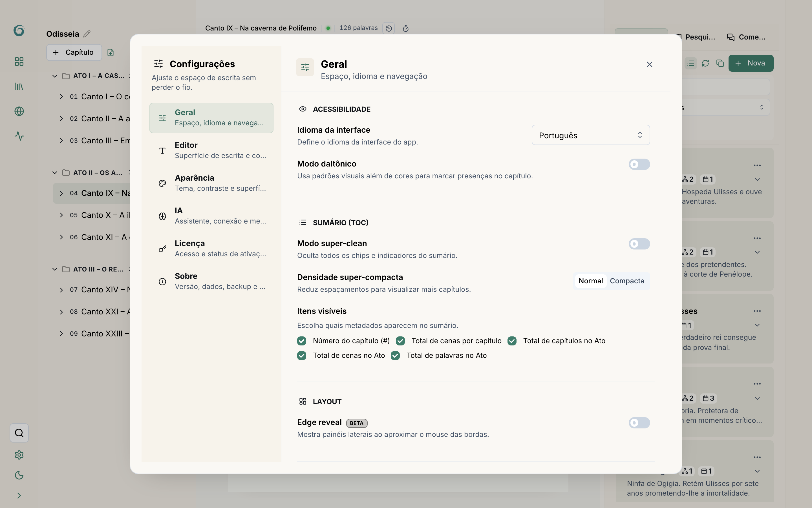
Task: Open the Sobre settings tab
Action: click(x=211, y=281)
